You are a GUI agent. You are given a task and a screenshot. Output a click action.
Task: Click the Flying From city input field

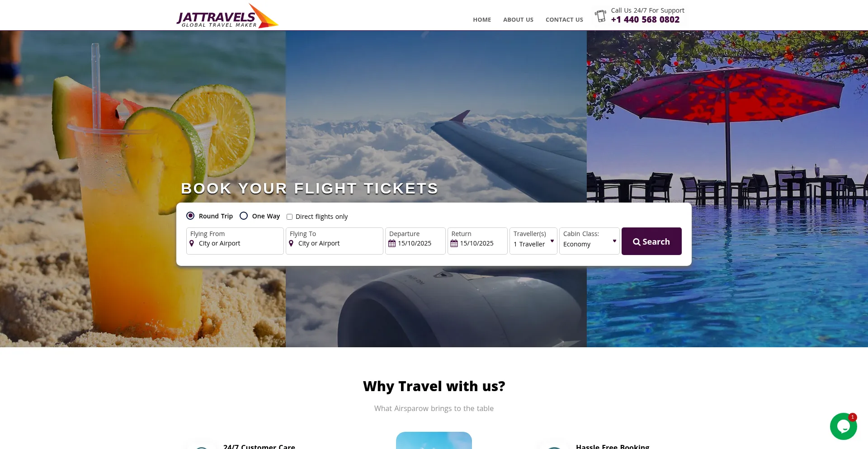click(235, 241)
